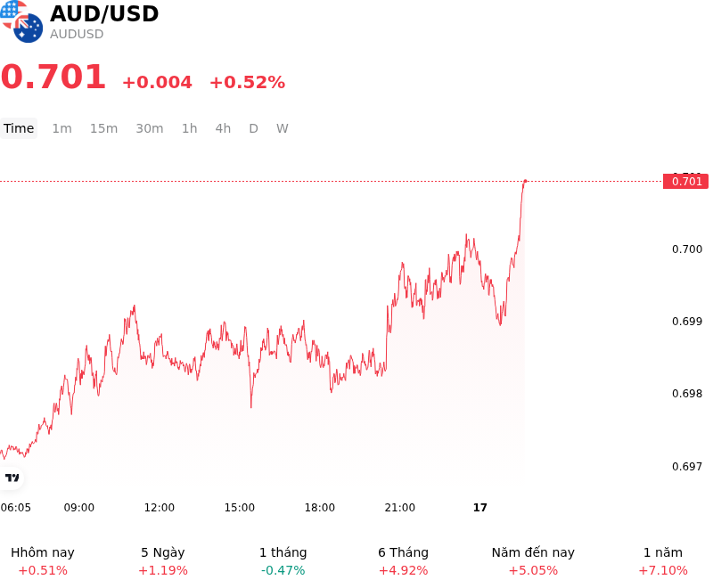
Task: Click the chart's latest price point dot
Action: coord(525,182)
